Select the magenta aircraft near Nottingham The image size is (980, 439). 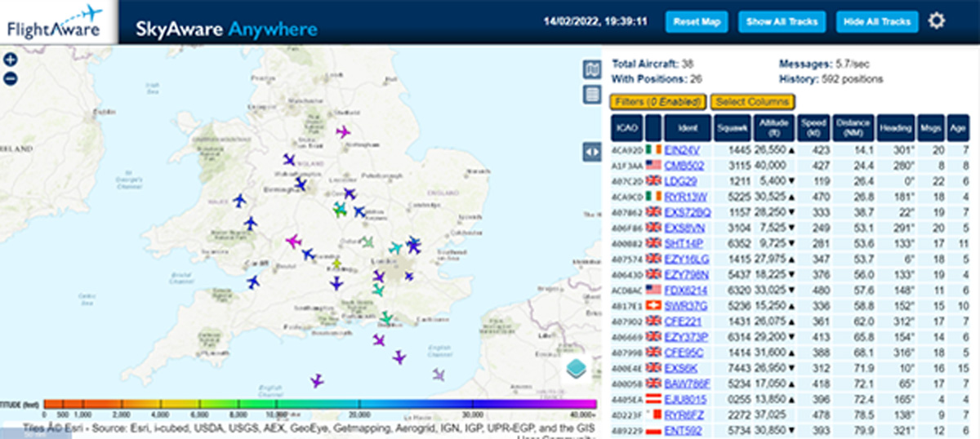343,132
